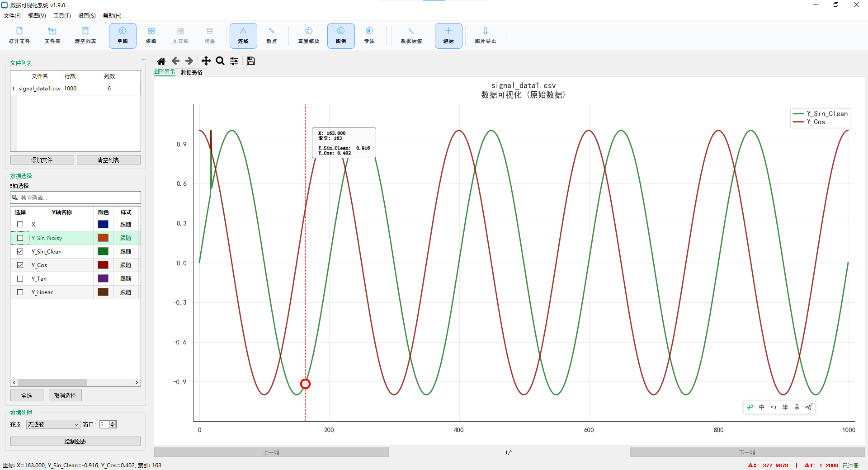Click the IME punctuation mode icon
Image resolution: width=868 pixels, height=470 pixels.
(774, 407)
